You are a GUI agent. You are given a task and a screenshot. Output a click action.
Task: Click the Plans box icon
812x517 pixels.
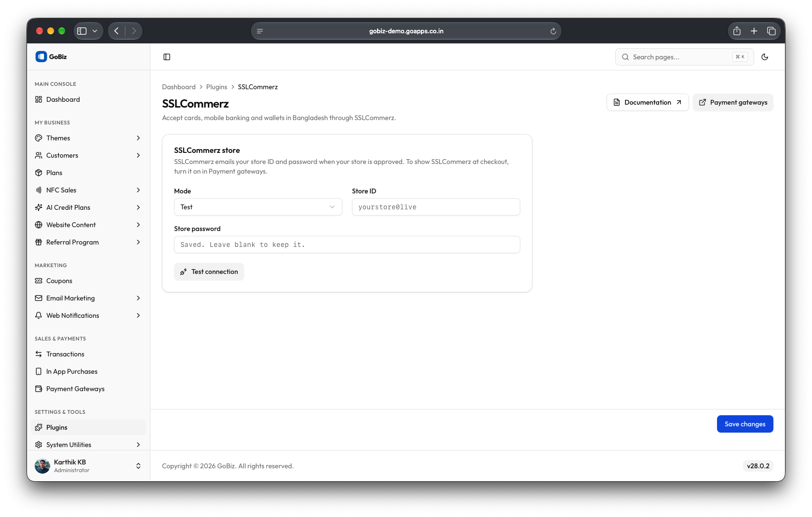[39, 173]
